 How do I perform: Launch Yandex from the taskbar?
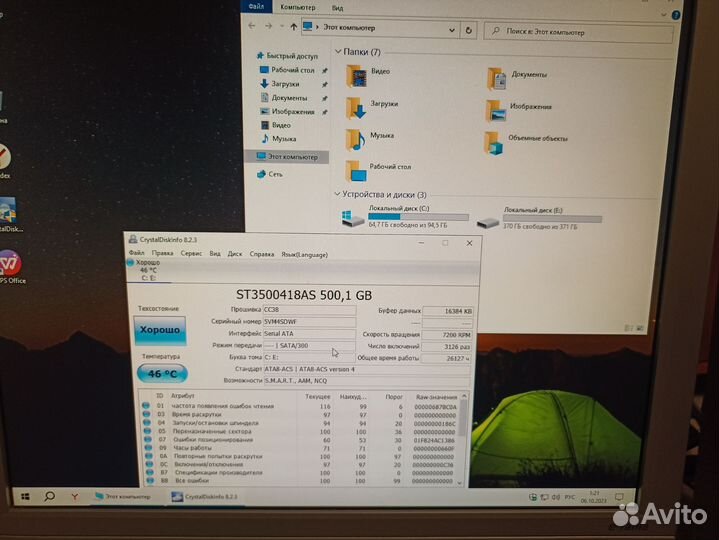click(x=74, y=496)
